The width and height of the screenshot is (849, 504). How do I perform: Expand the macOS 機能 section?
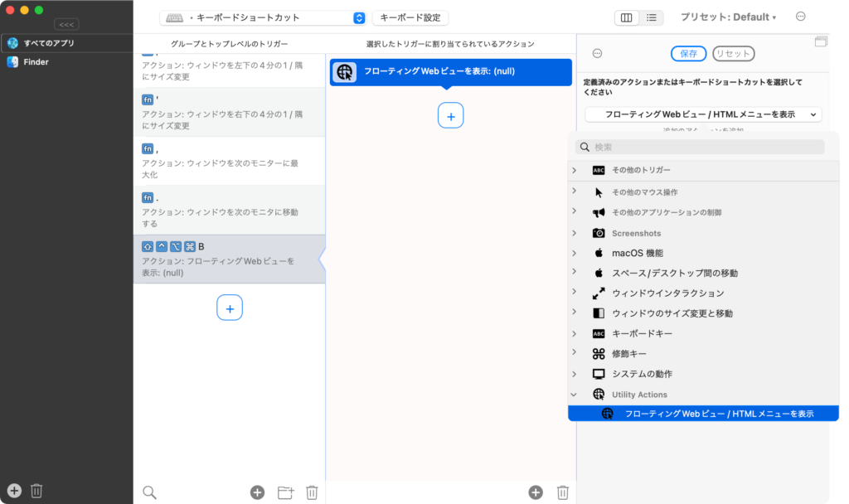[573, 253]
